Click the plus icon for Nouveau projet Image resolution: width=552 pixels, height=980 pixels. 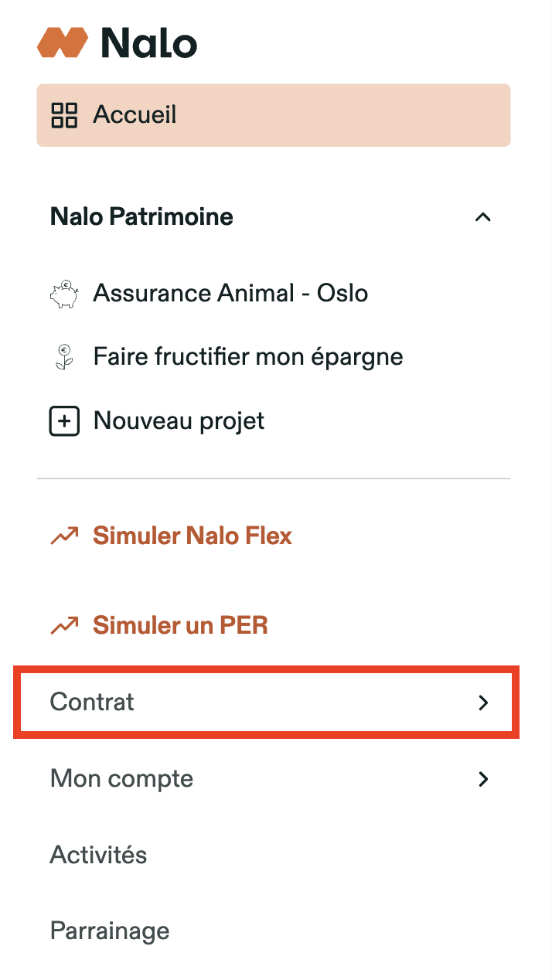pos(64,421)
